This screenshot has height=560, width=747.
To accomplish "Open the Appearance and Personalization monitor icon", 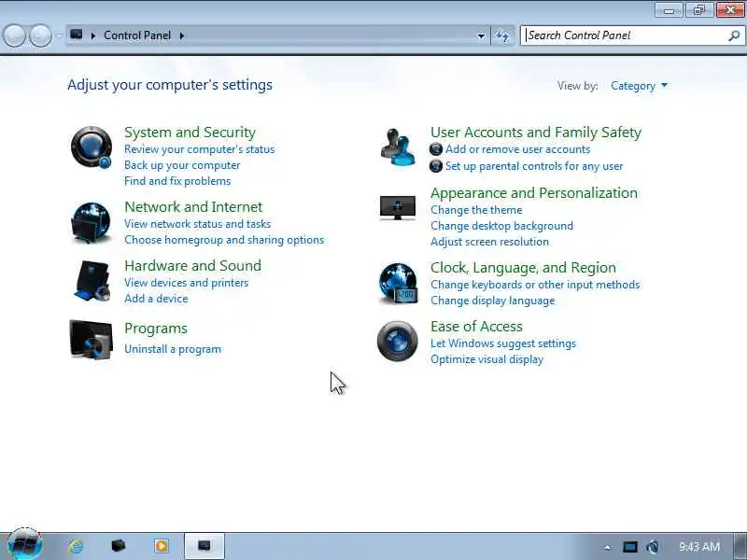I will coord(398,208).
